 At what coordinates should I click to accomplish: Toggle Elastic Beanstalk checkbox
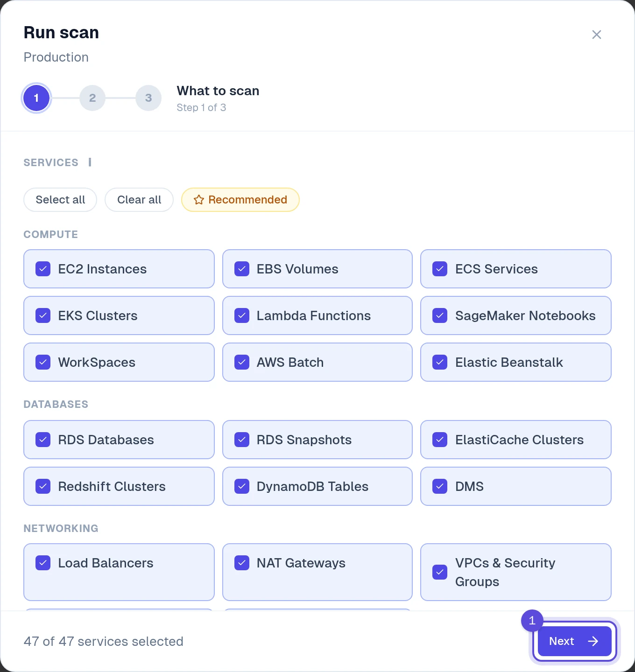pyautogui.click(x=440, y=362)
